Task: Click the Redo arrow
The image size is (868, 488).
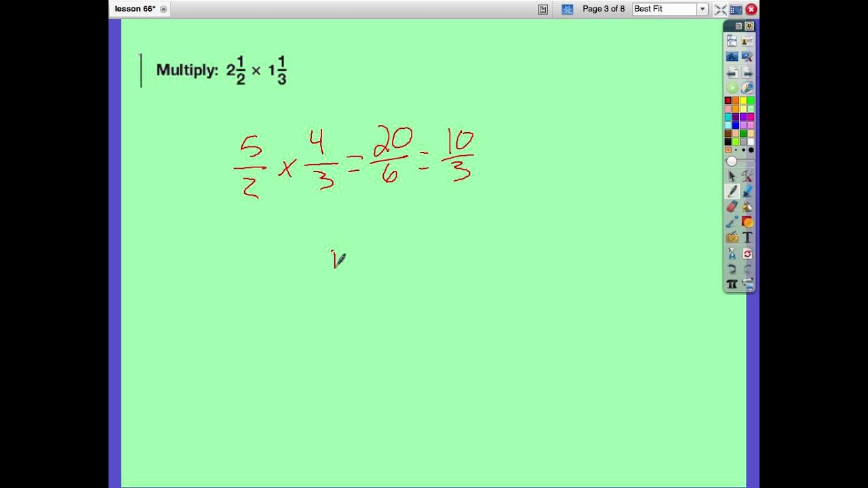Action: [747, 269]
